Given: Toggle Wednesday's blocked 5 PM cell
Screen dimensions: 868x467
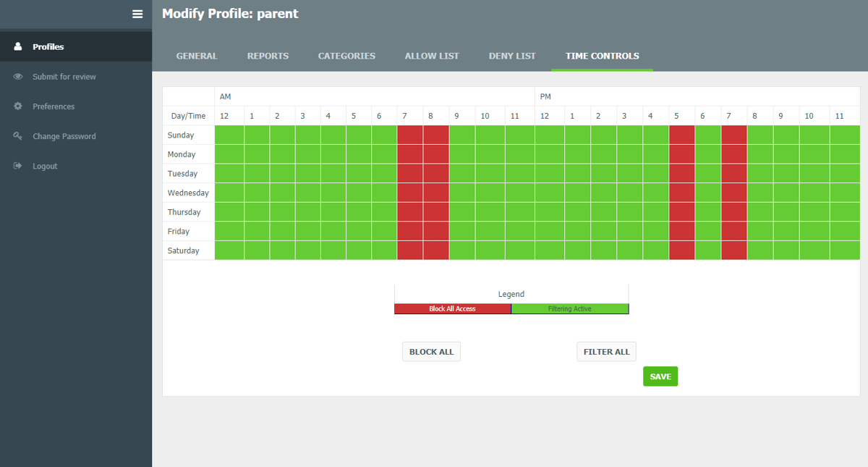Looking at the screenshot, I should [681, 193].
